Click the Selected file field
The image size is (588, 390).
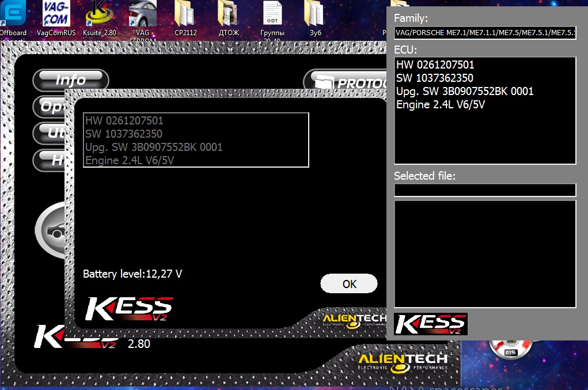[x=485, y=190]
